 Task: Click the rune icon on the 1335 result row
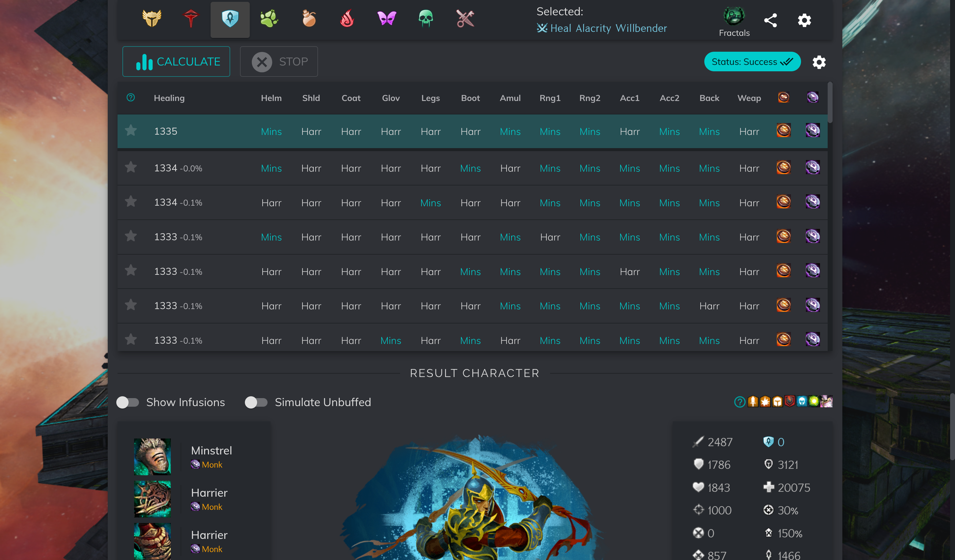pyautogui.click(x=784, y=131)
